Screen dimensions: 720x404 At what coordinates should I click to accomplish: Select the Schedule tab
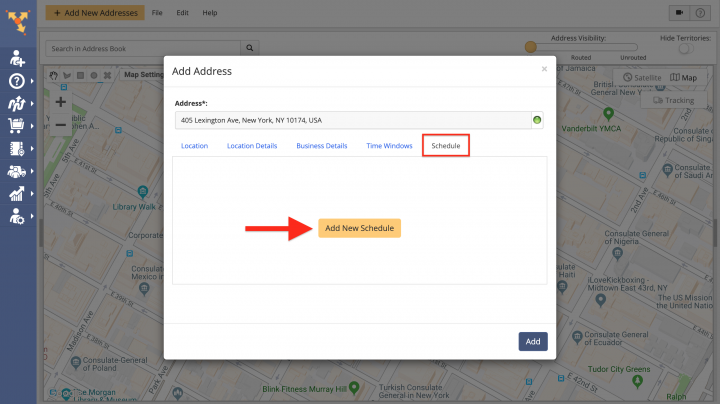pyautogui.click(x=446, y=146)
